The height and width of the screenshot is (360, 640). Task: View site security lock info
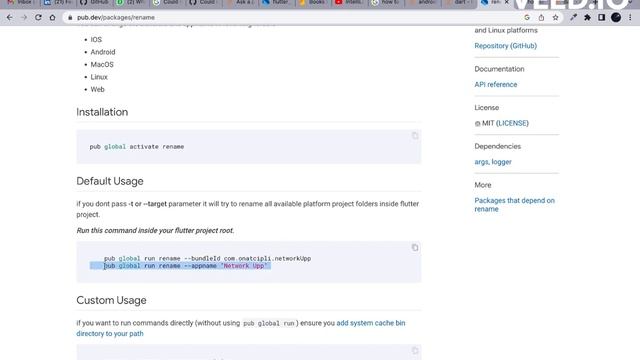(x=70, y=18)
